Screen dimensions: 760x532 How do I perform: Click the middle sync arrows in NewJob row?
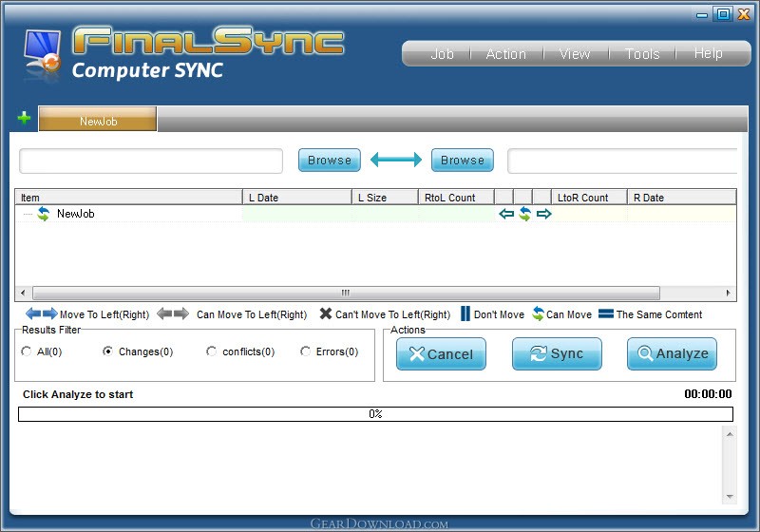point(525,214)
